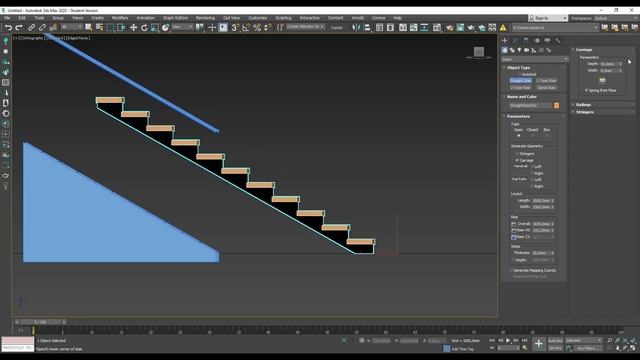The image size is (640, 360).
Task: Toggle the Spinner Snap icon
Action: pos(268,28)
